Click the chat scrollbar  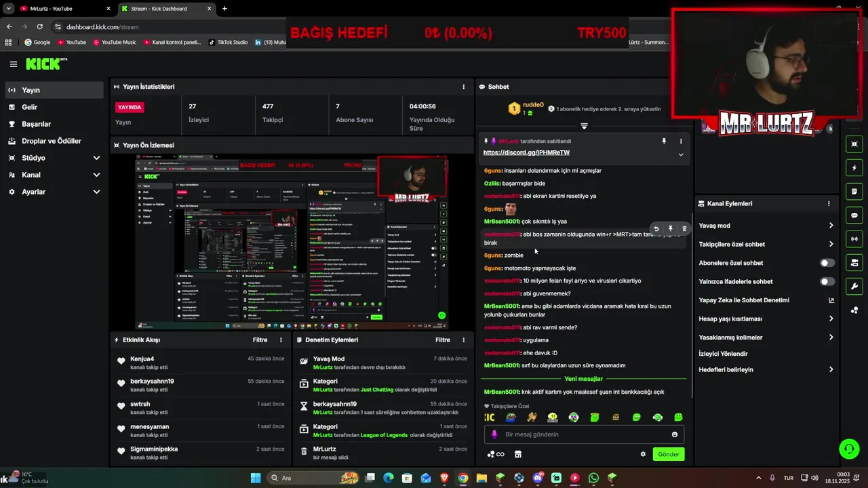[x=691, y=305]
